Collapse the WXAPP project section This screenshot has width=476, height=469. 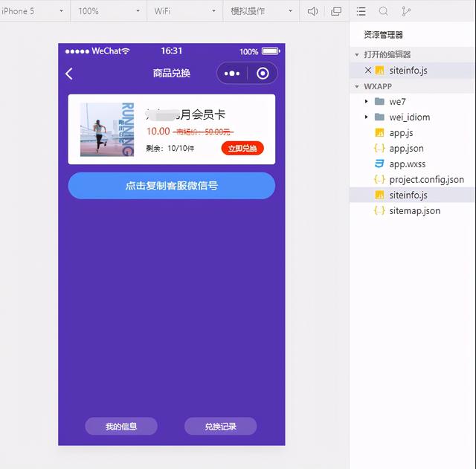coord(357,87)
